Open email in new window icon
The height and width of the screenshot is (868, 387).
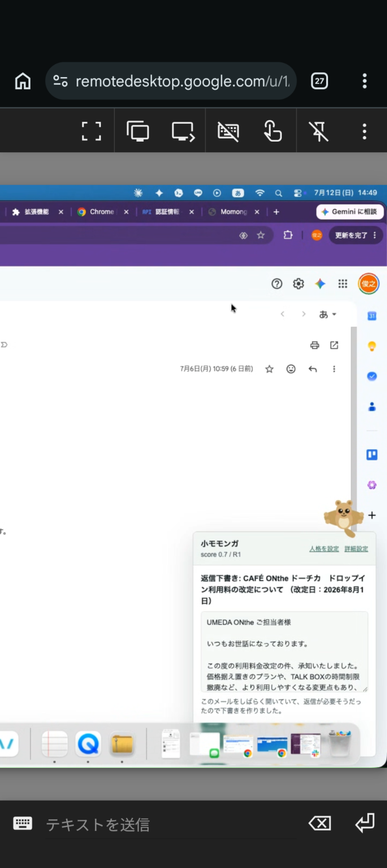334,345
